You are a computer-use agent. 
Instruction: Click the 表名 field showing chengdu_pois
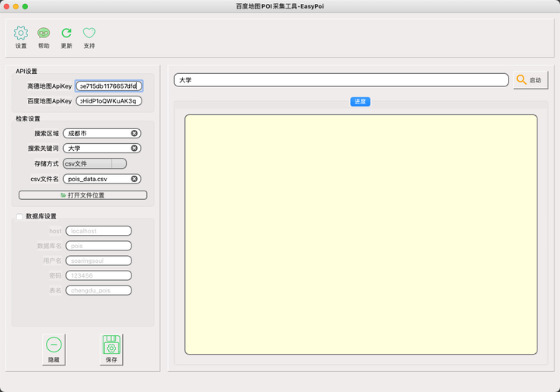(x=99, y=290)
